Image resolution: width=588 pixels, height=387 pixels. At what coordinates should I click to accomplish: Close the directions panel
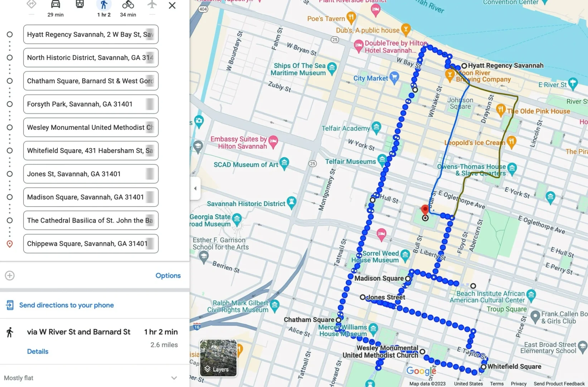click(172, 5)
